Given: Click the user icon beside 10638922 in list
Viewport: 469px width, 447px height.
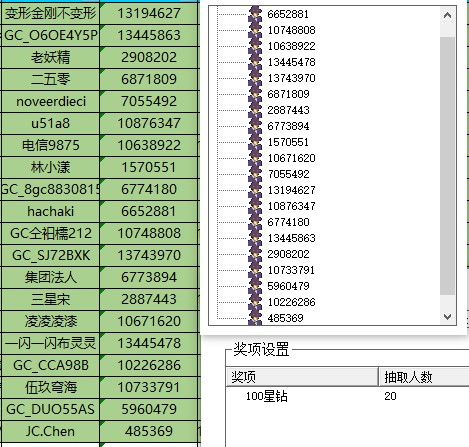Looking at the screenshot, I should (255, 46).
